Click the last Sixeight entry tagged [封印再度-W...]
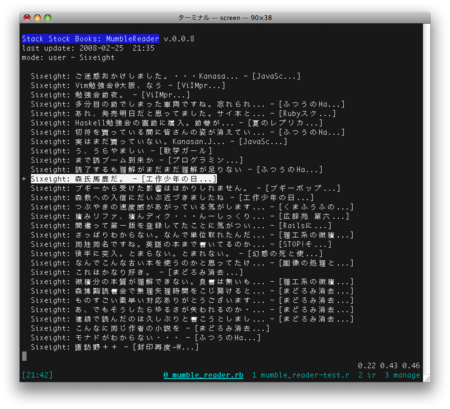This screenshot has width=450, height=409. [115, 347]
